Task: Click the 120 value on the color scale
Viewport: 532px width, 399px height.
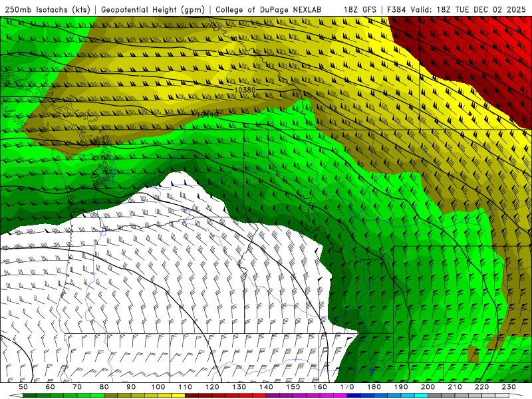Action: point(212,387)
